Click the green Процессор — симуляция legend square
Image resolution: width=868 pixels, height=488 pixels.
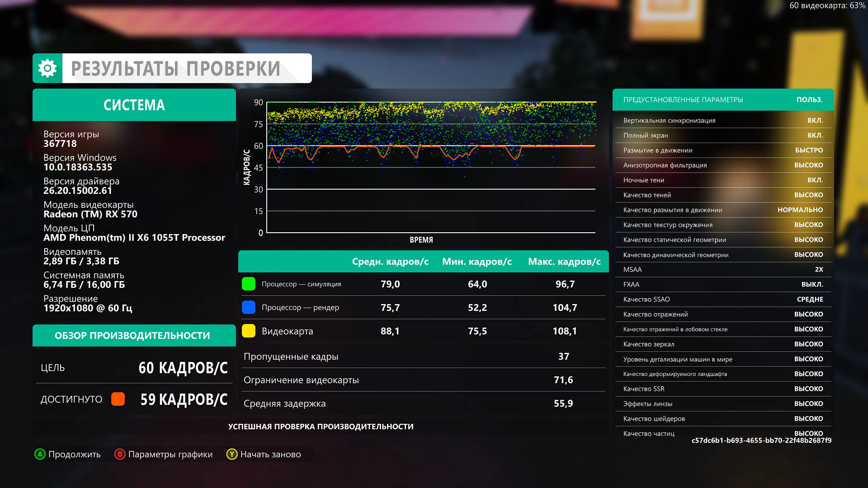249,284
